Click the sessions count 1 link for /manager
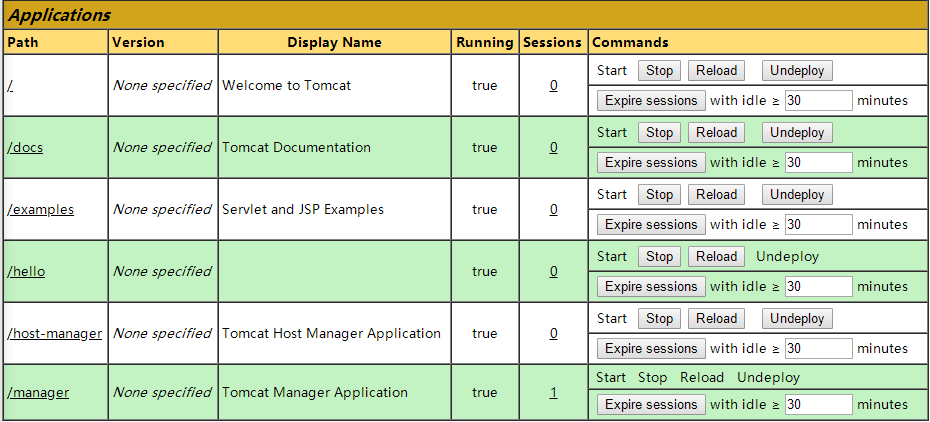 coord(553,392)
